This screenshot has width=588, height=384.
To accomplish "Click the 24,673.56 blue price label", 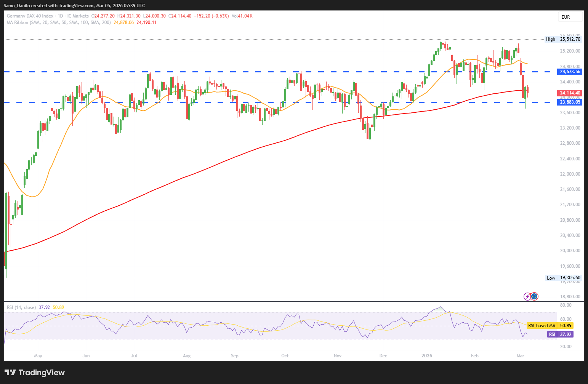I will pos(570,72).
